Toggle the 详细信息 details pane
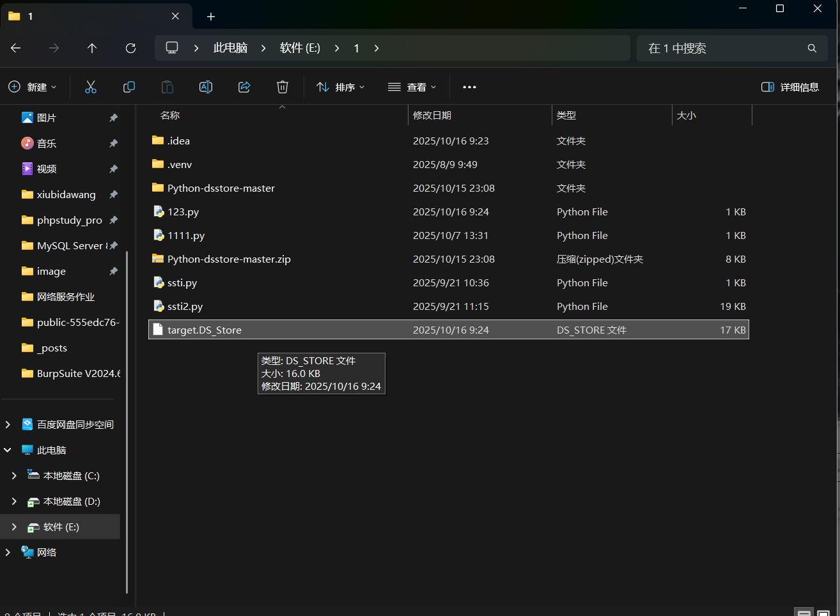Image resolution: width=840 pixels, height=616 pixels. coord(790,87)
